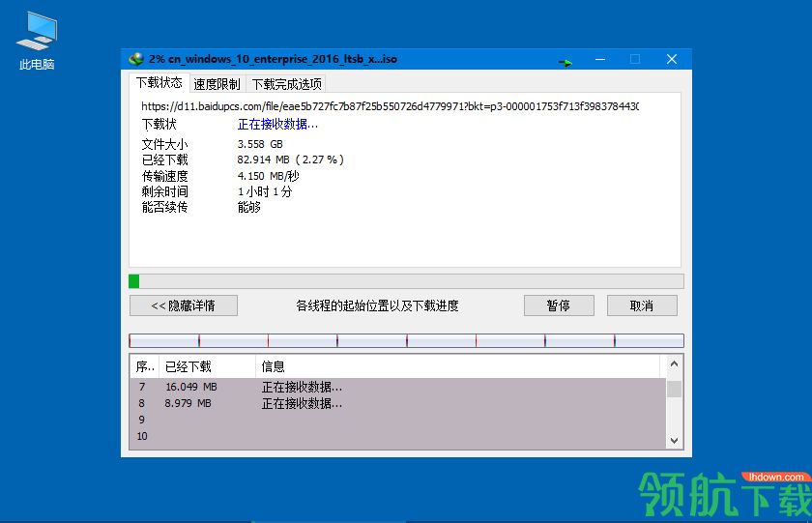
Task: Click the resume capability value 能够
Action: [249, 208]
